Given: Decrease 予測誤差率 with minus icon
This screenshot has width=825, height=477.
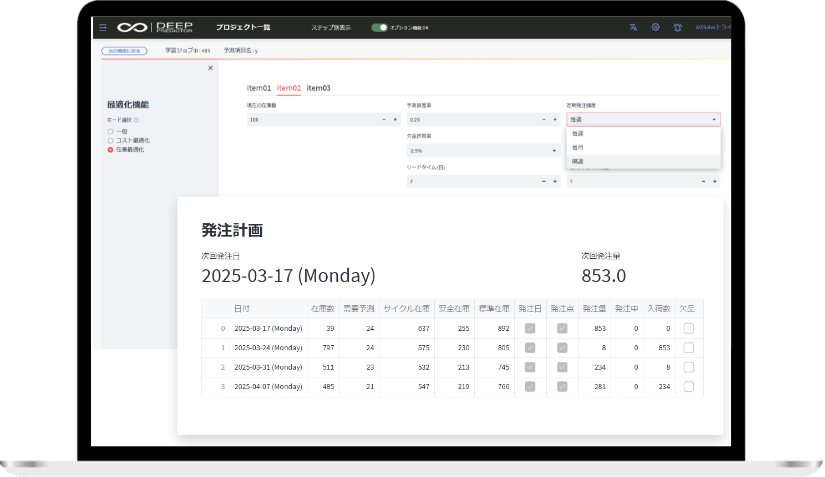Looking at the screenshot, I should pos(543,119).
